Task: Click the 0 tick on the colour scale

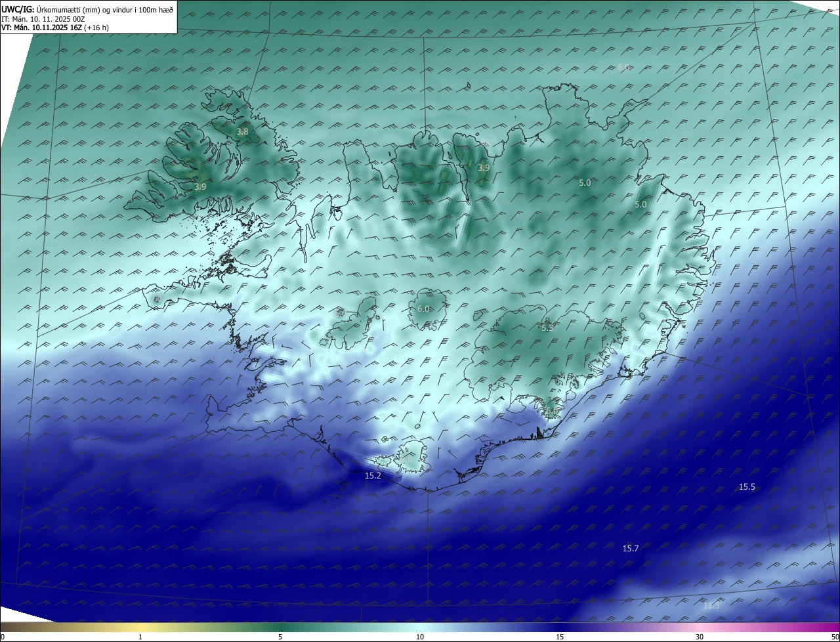Action: click(3, 637)
